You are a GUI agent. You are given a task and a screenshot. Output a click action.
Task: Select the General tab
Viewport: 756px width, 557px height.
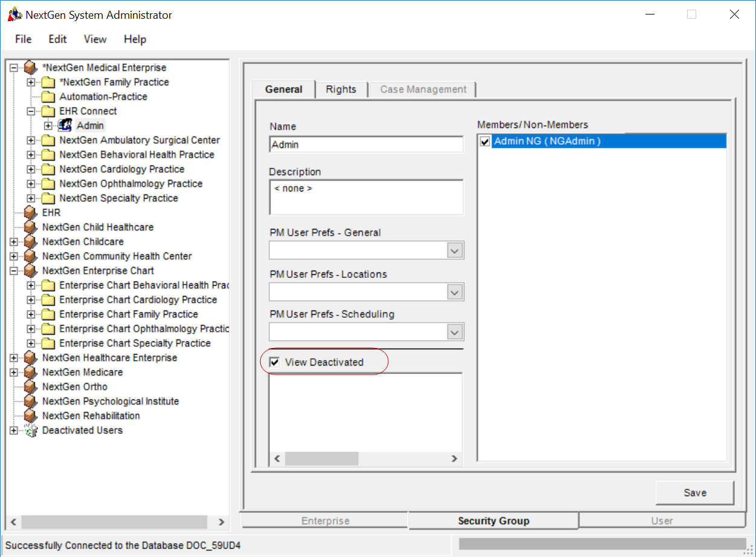(284, 89)
